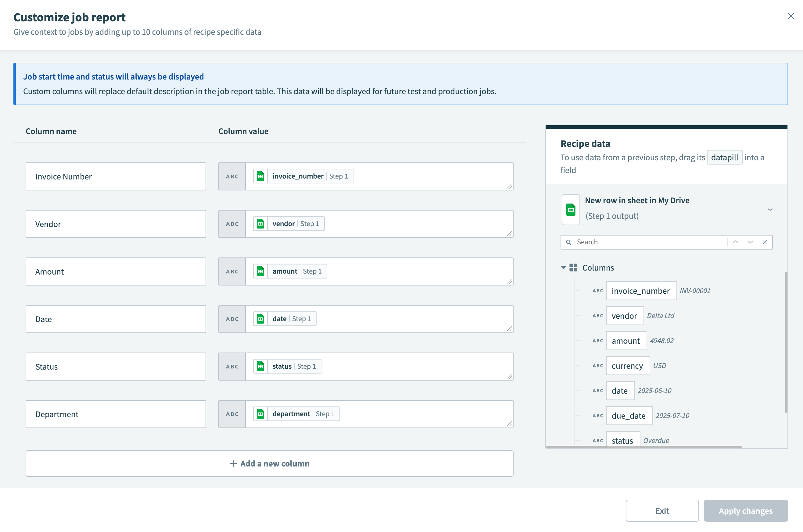Click the ABC type icon on Status value field
The width and height of the screenshot is (803, 532).
coord(232,367)
